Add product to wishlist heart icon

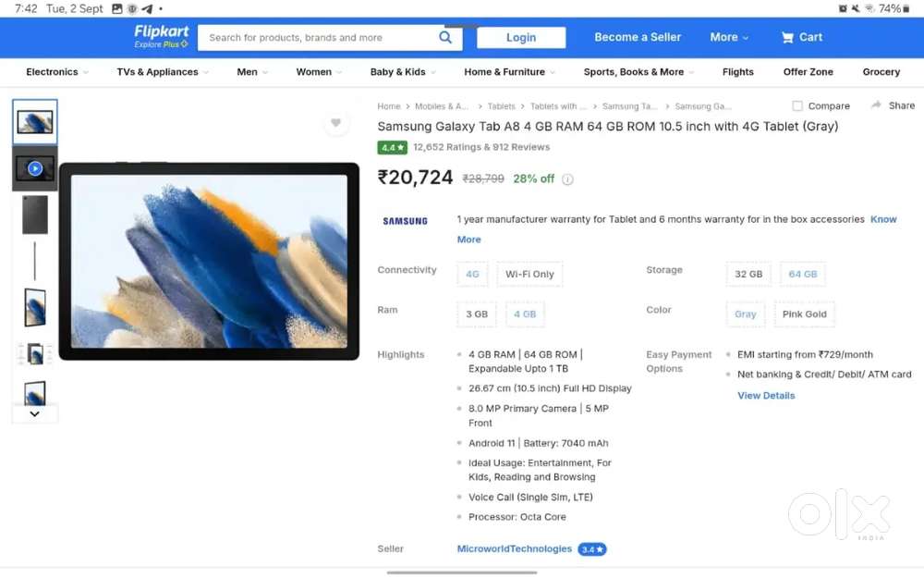pyautogui.click(x=335, y=123)
